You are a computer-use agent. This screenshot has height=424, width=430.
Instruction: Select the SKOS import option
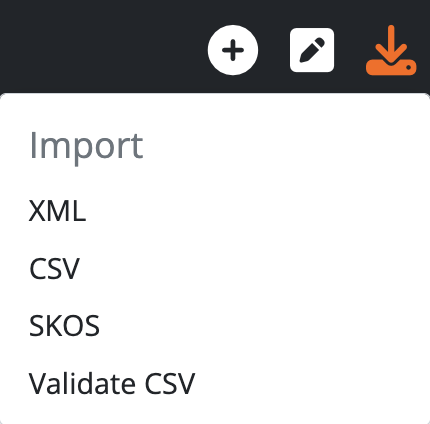(x=64, y=325)
